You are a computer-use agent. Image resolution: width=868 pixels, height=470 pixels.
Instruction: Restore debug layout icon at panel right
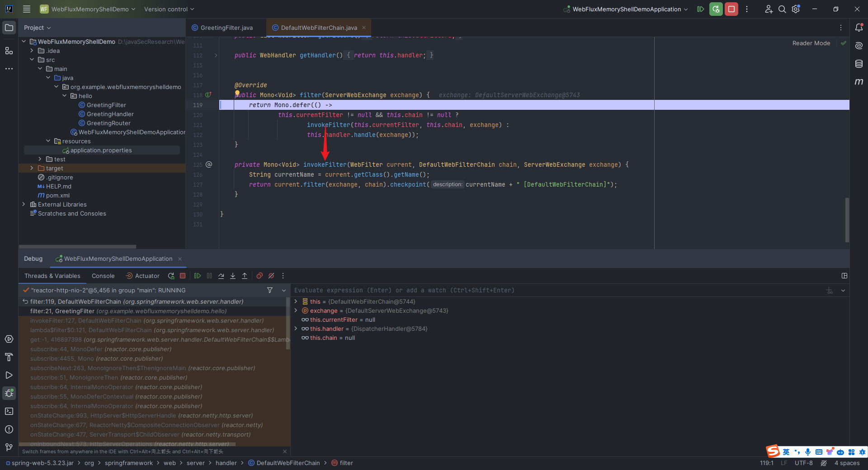tap(844, 276)
